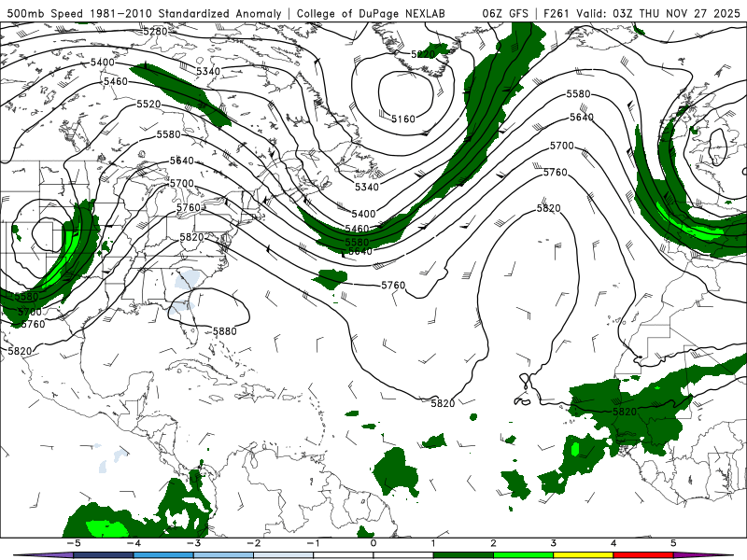This screenshot has height=560, width=747.
Task: Click the '06Z GFS' model run label
Action: [505, 13]
